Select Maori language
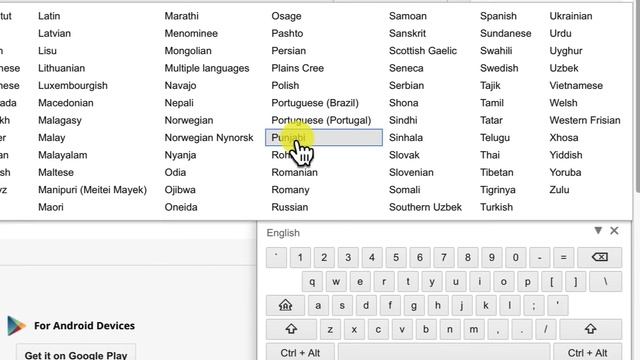 click(51, 207)
